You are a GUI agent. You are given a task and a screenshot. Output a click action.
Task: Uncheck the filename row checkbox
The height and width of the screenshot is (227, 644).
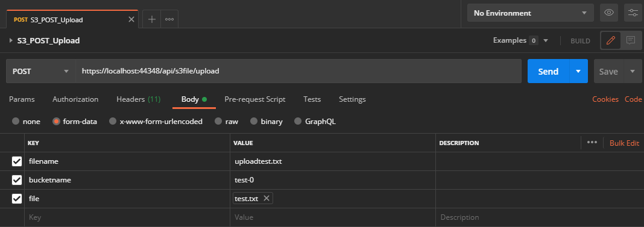tap(17, 161)
